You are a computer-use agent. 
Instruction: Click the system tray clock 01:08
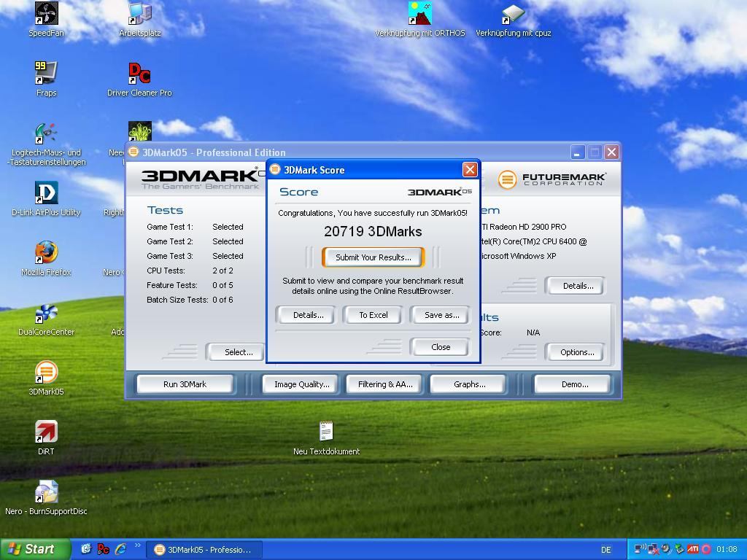point(727,550)
